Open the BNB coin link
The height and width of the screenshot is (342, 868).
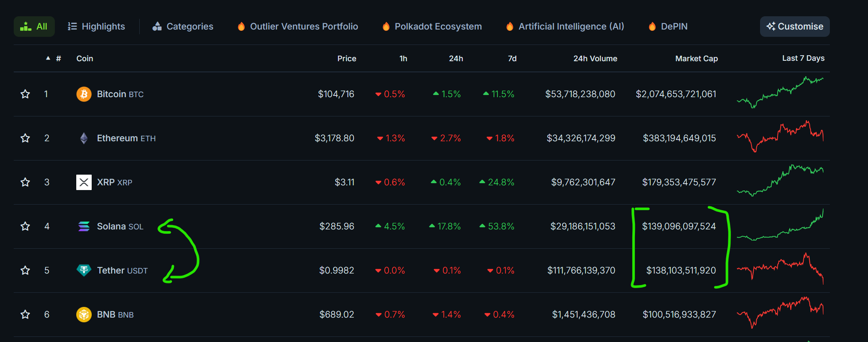pyautogui.click(x=115, y=315)
